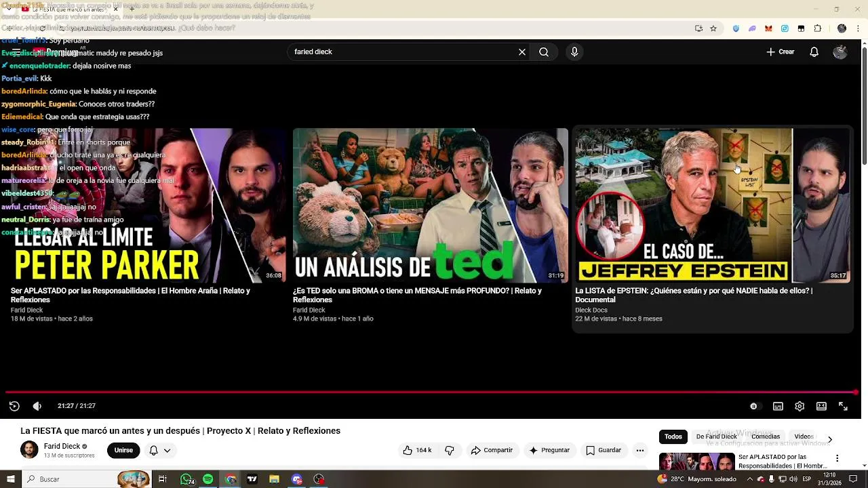Viewport: 868px width, 488px height.
Task: Click the Preguntar button
Action: click(549, 450)
